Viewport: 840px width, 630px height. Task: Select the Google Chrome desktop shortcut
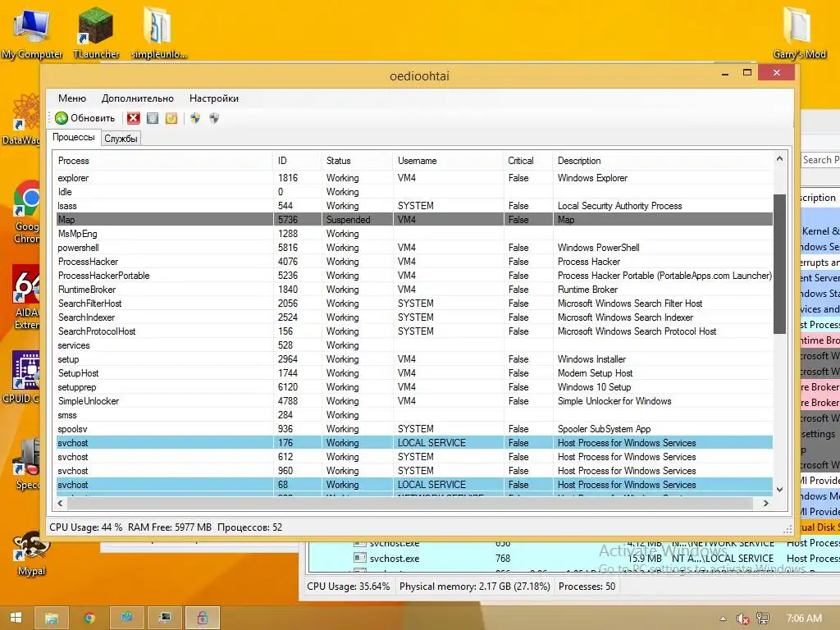(27, 212)
